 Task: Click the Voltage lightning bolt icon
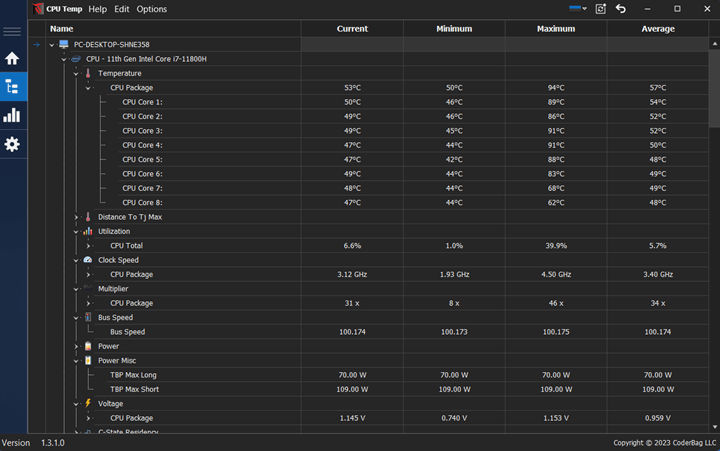point(88,403)
